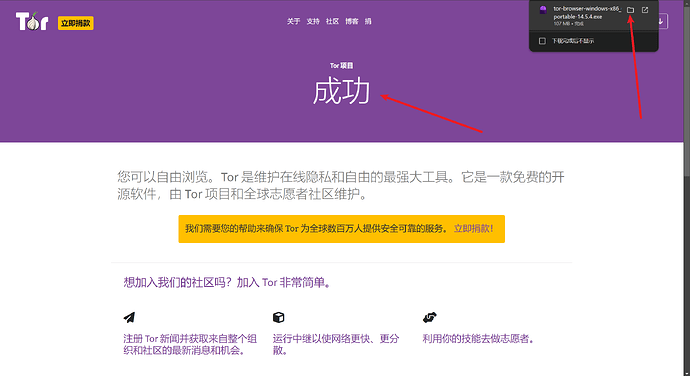
Task: Tick the 下载完成后不显示 checkbox
Action: pyautogui.click(x=542, y=41)
